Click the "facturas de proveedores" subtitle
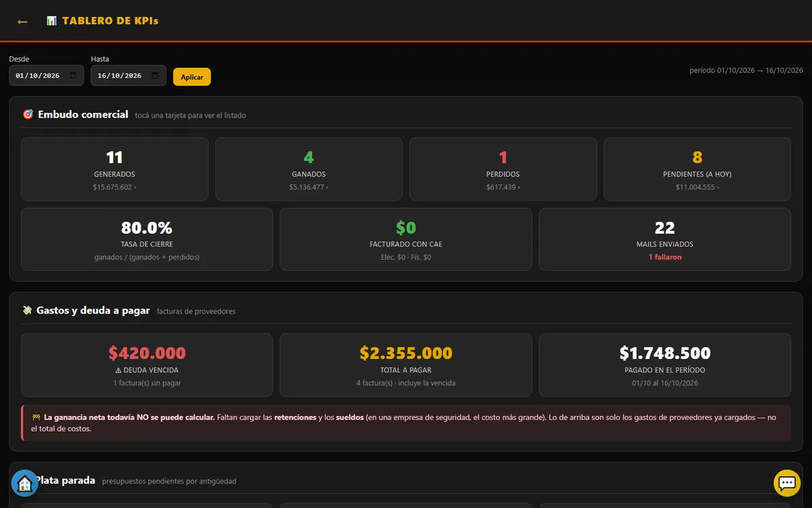Image resolution: width=812 pixels, height=508 pixels. (196, 312)
